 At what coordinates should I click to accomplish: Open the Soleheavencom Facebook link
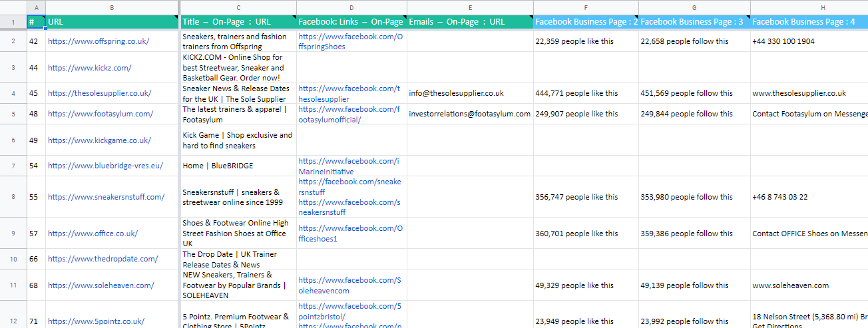click(x=350, y=285)
